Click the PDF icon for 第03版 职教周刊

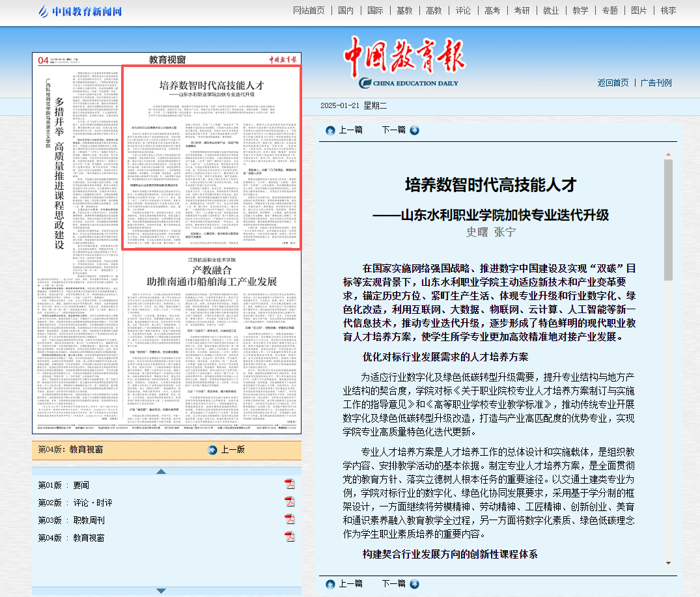290,519
